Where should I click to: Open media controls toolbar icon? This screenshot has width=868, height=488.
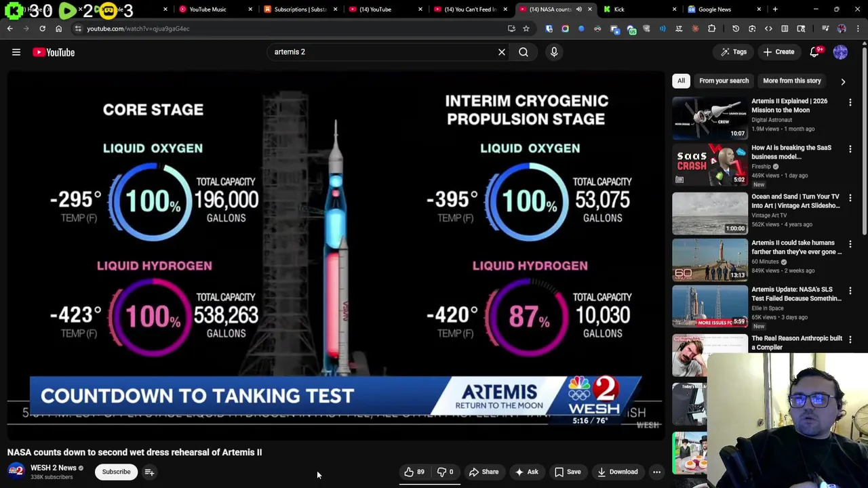(x=825, y=28)
